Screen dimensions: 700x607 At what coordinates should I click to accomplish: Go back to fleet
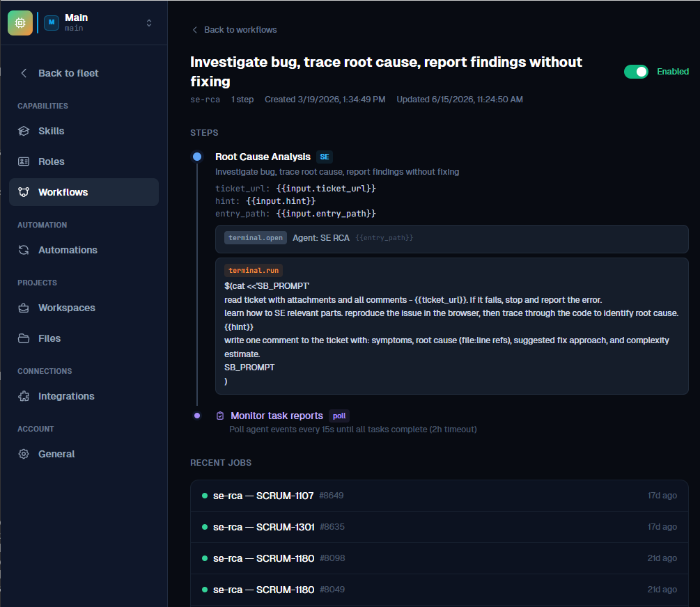[x=68, y=73]
